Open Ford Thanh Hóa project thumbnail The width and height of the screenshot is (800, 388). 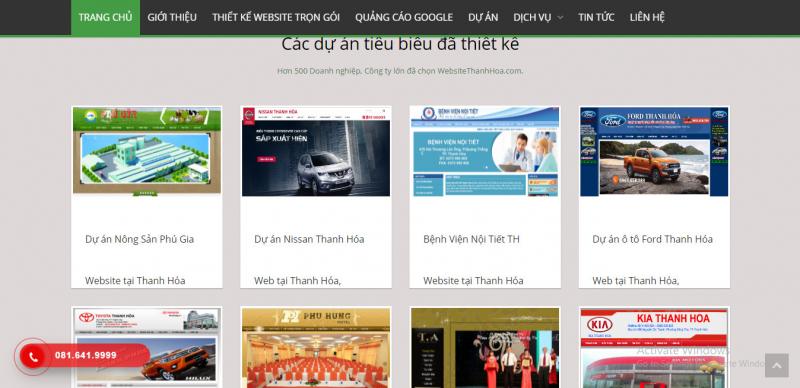(654, 151)
